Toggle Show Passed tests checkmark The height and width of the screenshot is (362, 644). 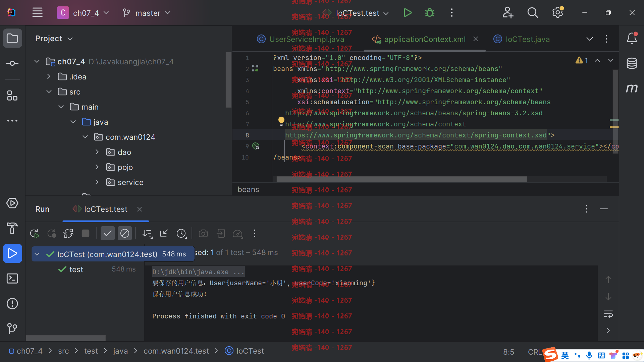pos(107,233)
